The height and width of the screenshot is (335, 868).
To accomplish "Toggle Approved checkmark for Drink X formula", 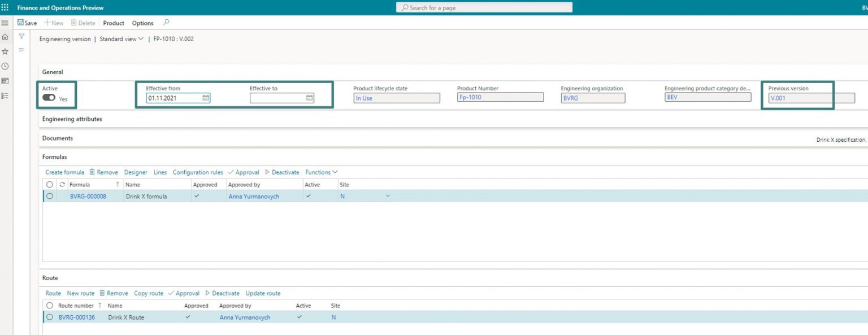I will pos(196,195).
